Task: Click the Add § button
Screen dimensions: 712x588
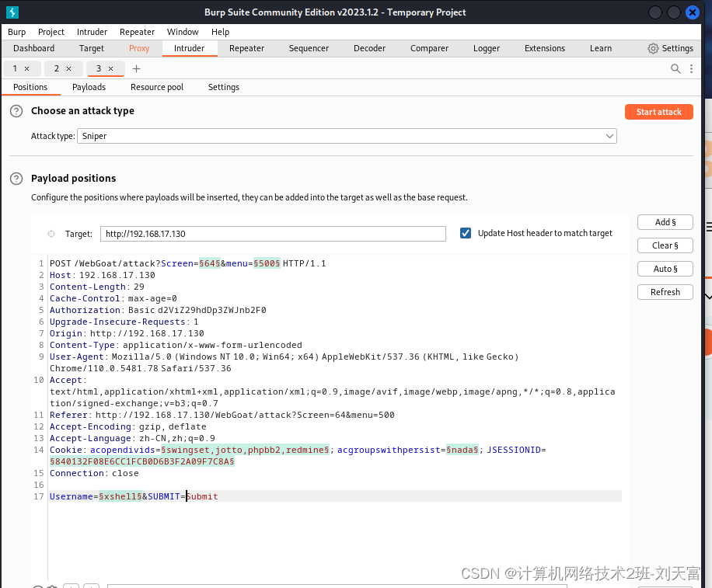Action: point(665,222)
